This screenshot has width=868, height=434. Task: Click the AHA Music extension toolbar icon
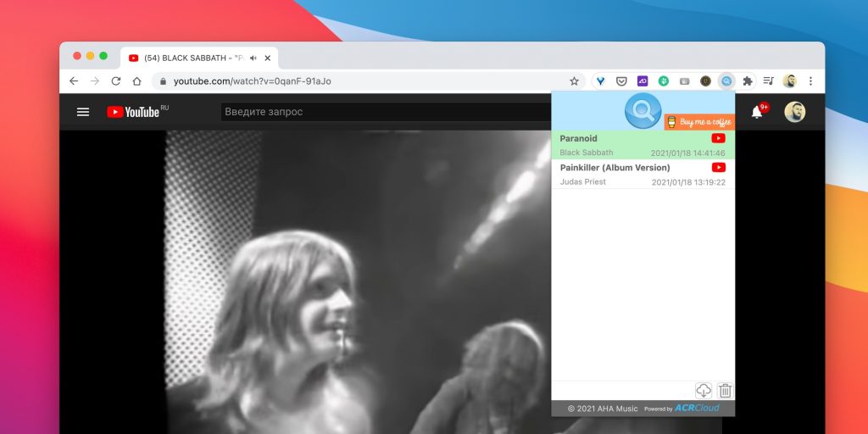click(x=726, y=81)
